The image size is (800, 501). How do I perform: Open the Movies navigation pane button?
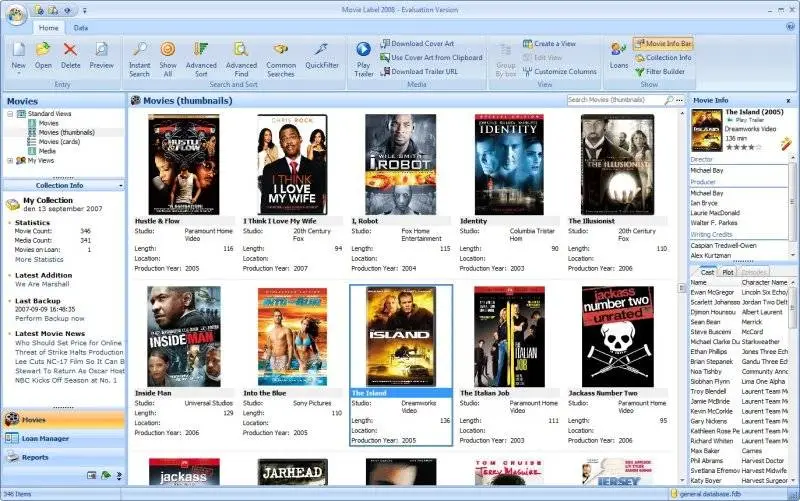63,420
